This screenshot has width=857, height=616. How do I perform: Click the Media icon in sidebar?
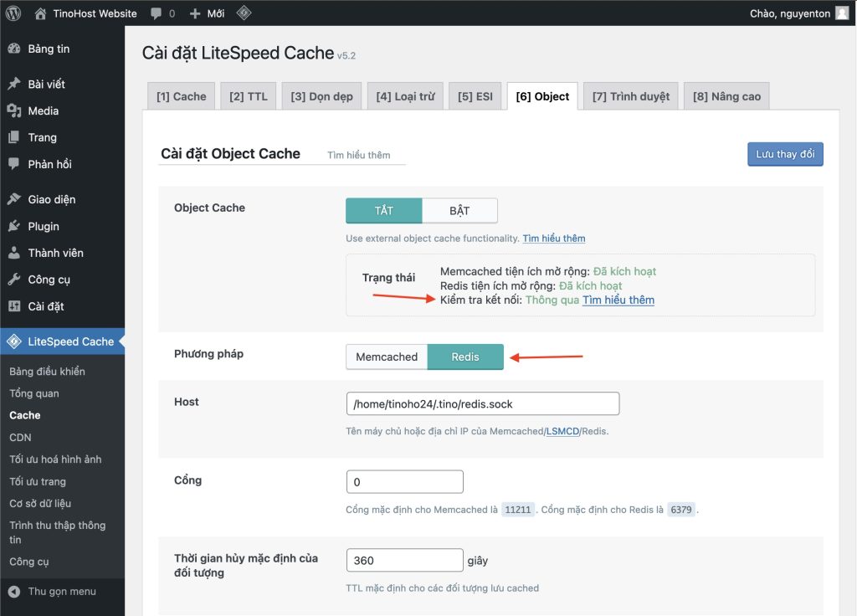coord(14,110)
